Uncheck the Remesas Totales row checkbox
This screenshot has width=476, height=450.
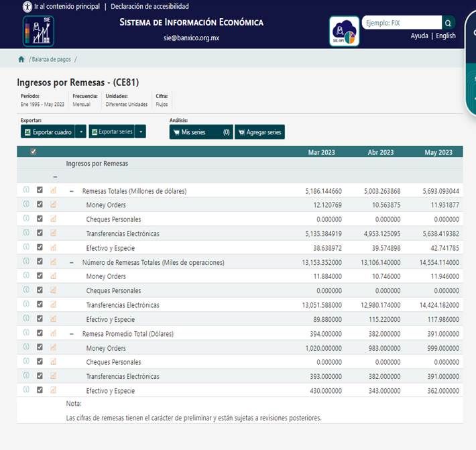tap(40, 190)
